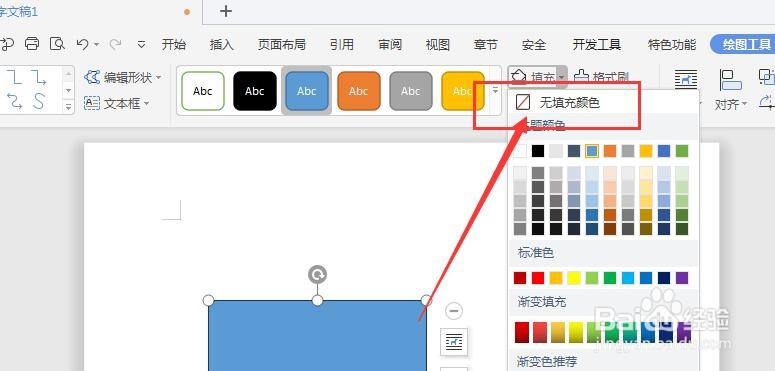This screenshot has width=775, height=371.
Task: Apply the white outlined Abc shape style
Action: click(x=203, y=91)
